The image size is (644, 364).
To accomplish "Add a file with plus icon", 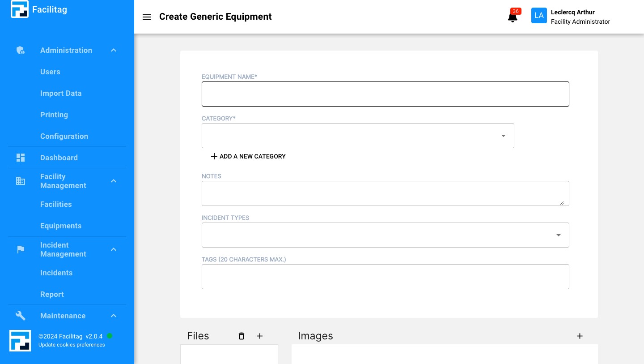I will click(x=260, y=336).
